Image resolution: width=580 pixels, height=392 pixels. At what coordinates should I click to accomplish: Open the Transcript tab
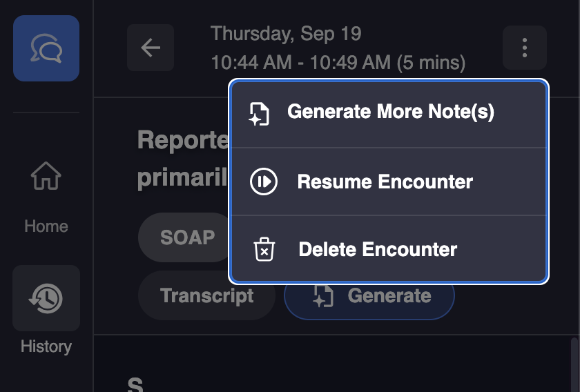206,296
